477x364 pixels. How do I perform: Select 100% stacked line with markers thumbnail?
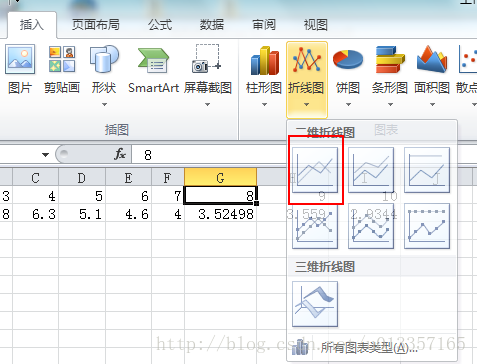click(427, 226)
